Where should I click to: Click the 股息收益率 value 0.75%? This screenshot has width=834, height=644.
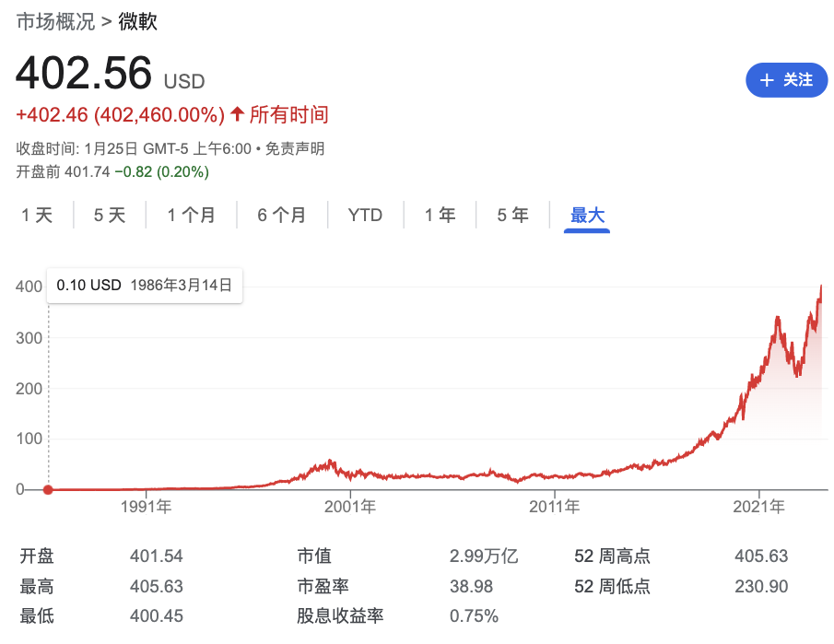coord(474,616)
